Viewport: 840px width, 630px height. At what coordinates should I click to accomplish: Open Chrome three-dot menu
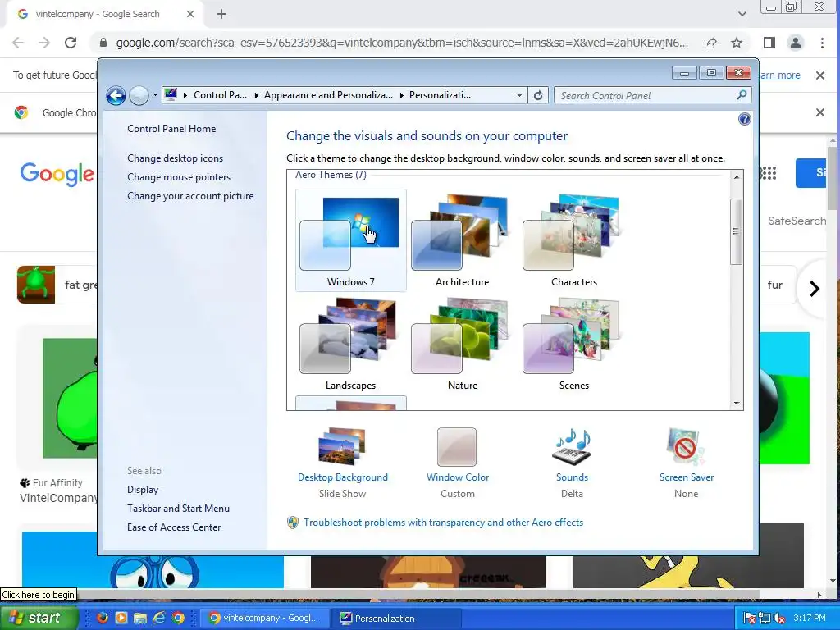point(822,43)
